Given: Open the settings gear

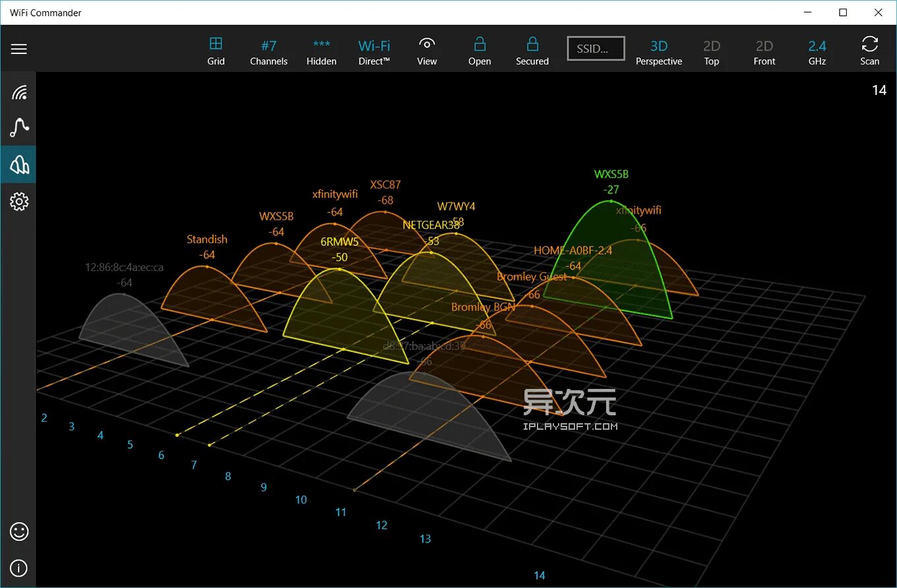Looking at the screenshot, I should click(x=19, y=201).
